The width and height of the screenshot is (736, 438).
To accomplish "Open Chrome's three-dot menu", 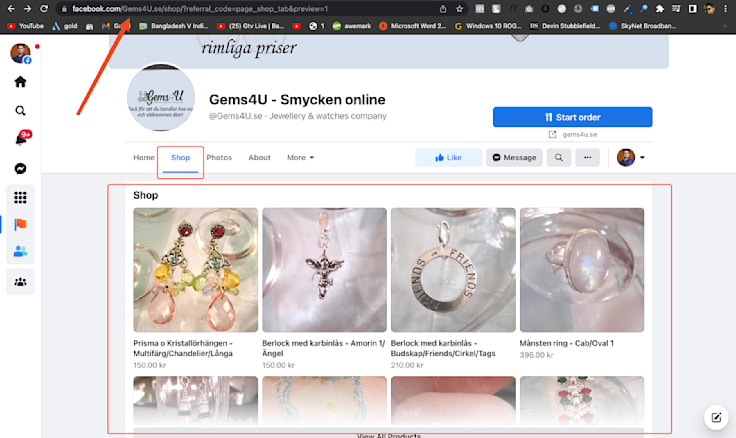I will coord(726,8).
